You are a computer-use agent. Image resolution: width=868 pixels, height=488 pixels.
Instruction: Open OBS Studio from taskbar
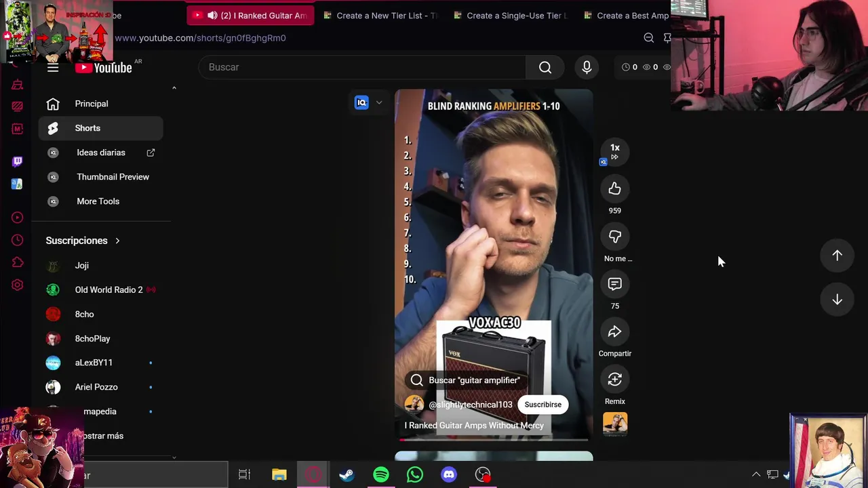pos(483,475)
